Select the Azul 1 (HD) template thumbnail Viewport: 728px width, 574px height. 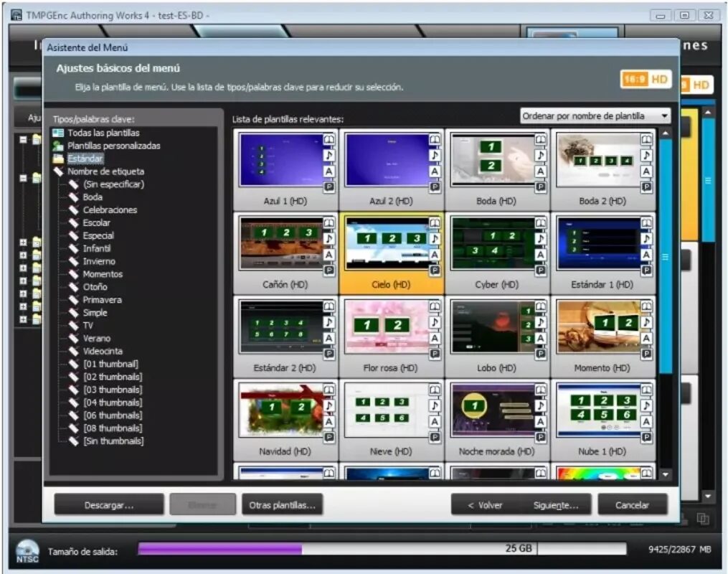point(281,161)
